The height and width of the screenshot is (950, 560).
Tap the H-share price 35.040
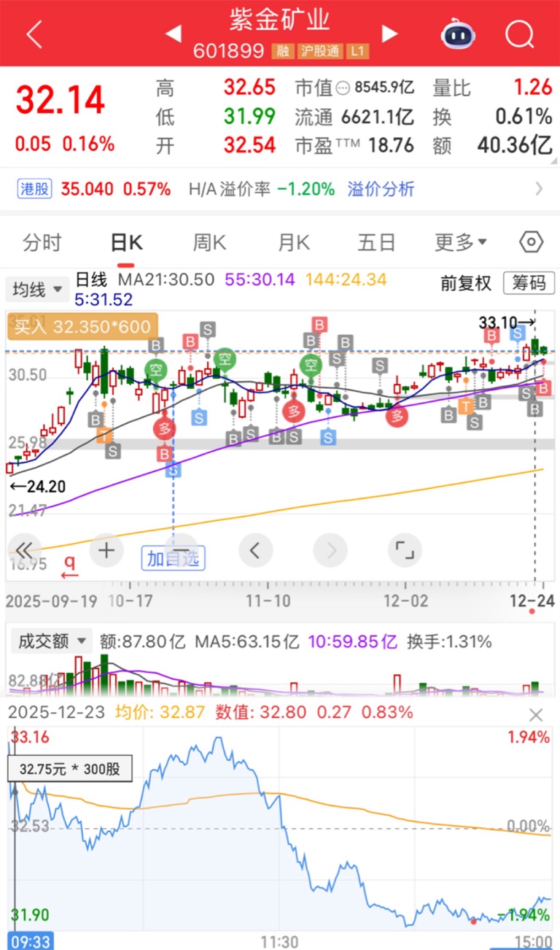(87, 189)
